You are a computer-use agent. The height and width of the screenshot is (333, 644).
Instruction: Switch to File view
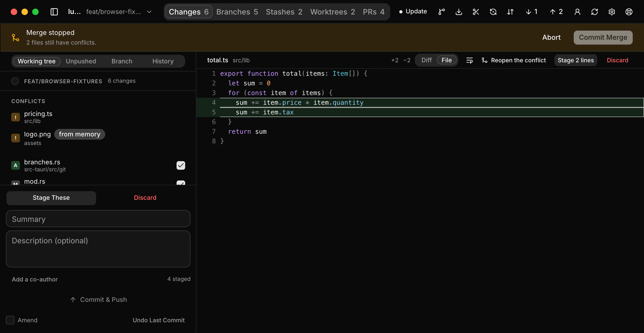[x=447, y=60]
